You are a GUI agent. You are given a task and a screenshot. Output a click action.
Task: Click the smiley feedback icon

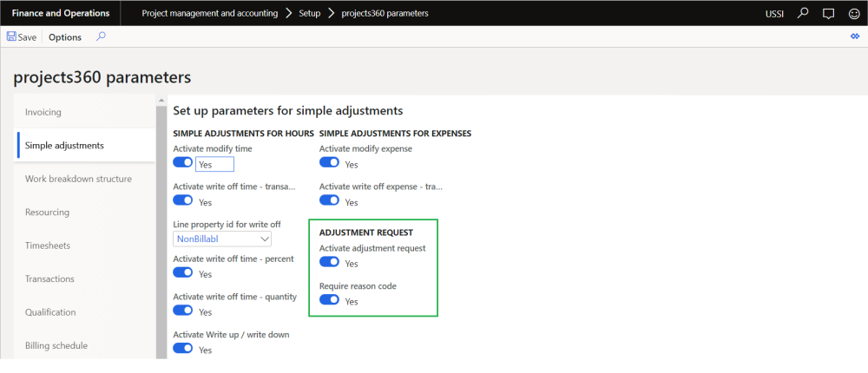tap(853, 13)
